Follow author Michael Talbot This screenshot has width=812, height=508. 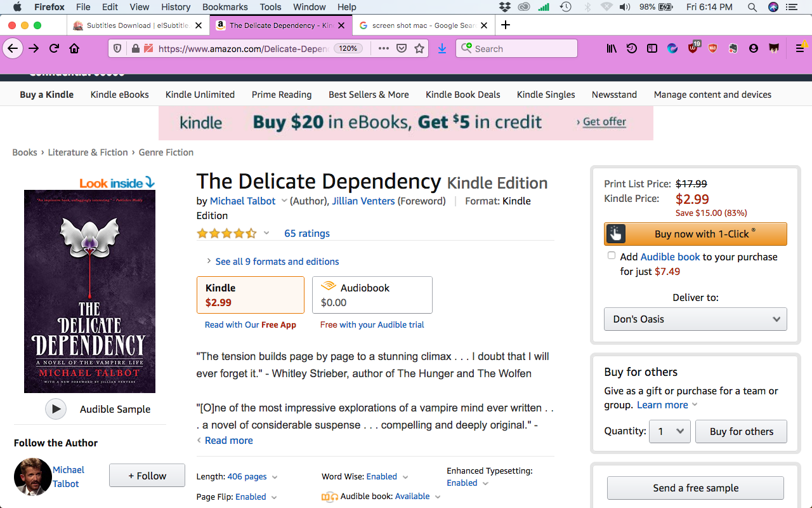click(x=147, y=476)
